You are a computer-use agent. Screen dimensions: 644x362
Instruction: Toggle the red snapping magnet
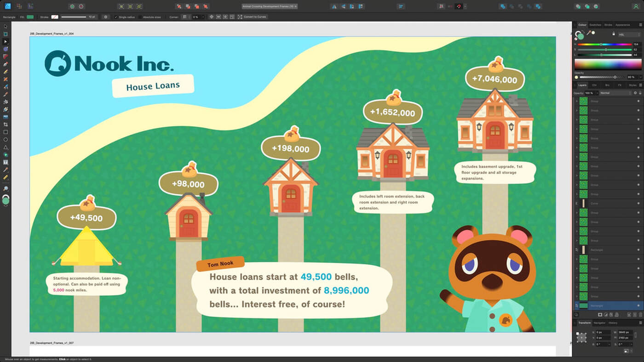[x=458, y=6]
